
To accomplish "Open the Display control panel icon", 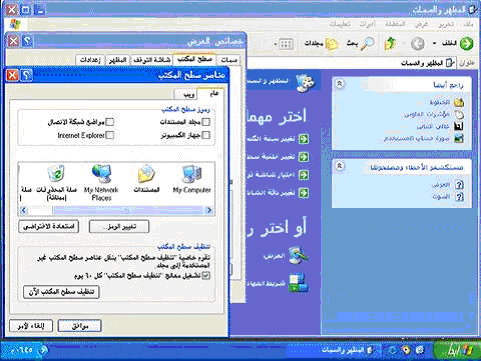I will point(298,256).
